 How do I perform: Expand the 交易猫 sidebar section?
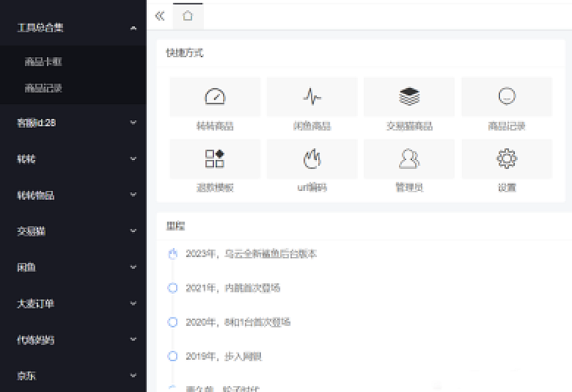[73, 231]
